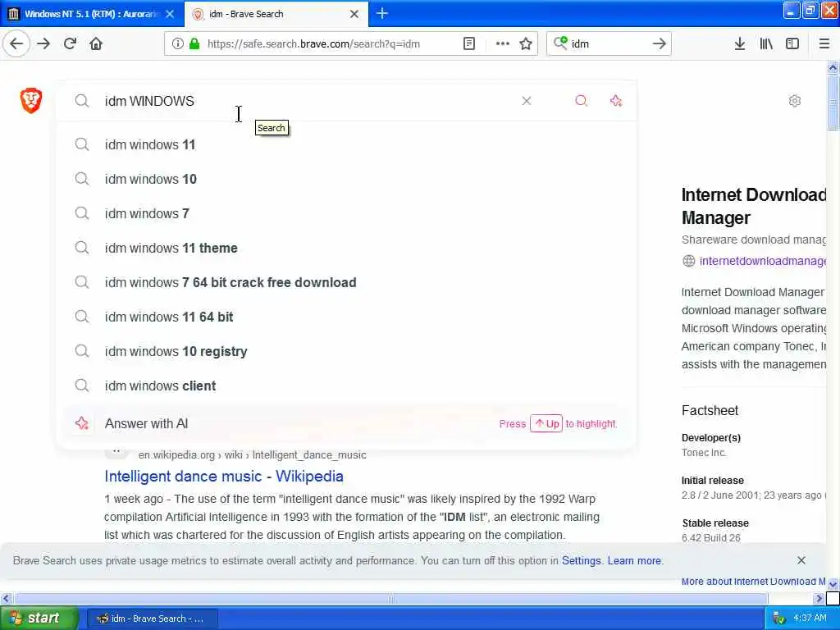The image size is (840, 630).
Task: Show site information icon in address bar
Action: pyautogui.click(x=177, y=43)
